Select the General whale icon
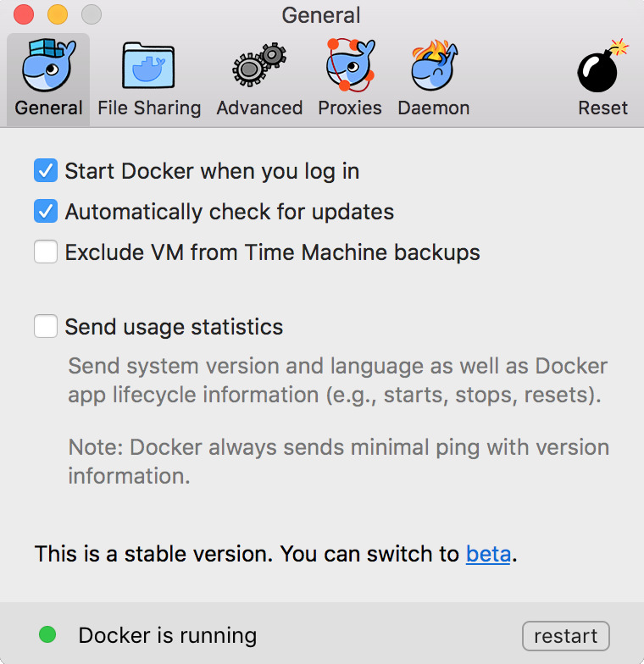 coord(49,64)
